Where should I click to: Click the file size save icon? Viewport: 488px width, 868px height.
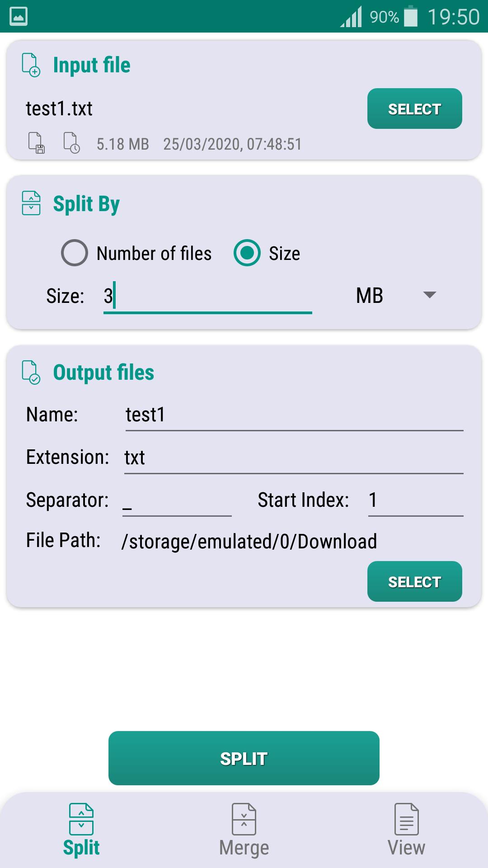coord(37,143)
